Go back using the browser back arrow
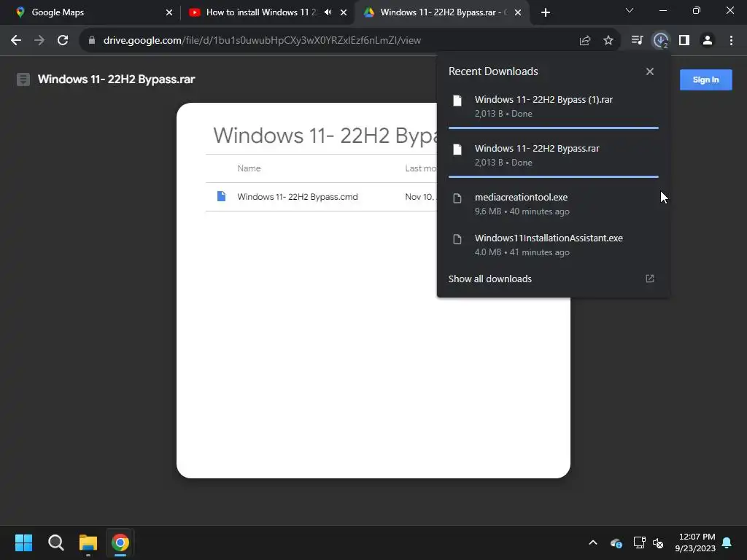 pyautogui.click(x=16, y=41)
